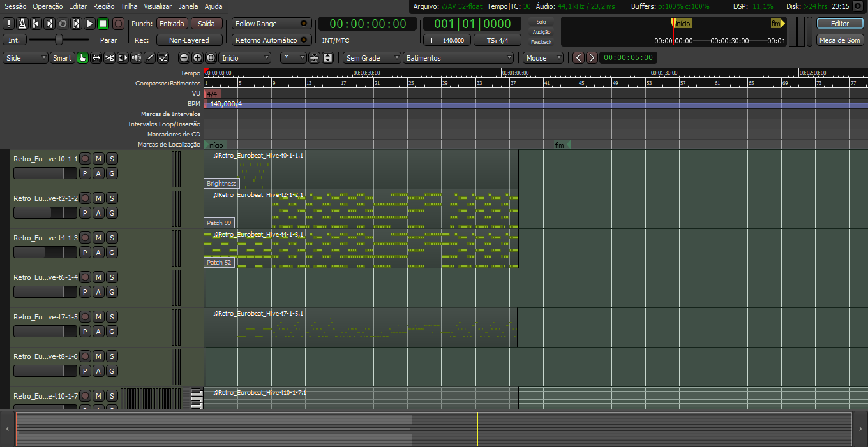Open the Visualizar menu

coord(158,6)
